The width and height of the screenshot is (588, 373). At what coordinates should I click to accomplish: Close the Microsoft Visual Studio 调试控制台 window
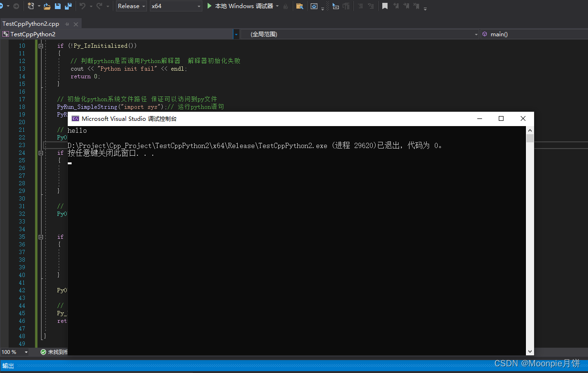pyautogui.click(x=523, y=118)
